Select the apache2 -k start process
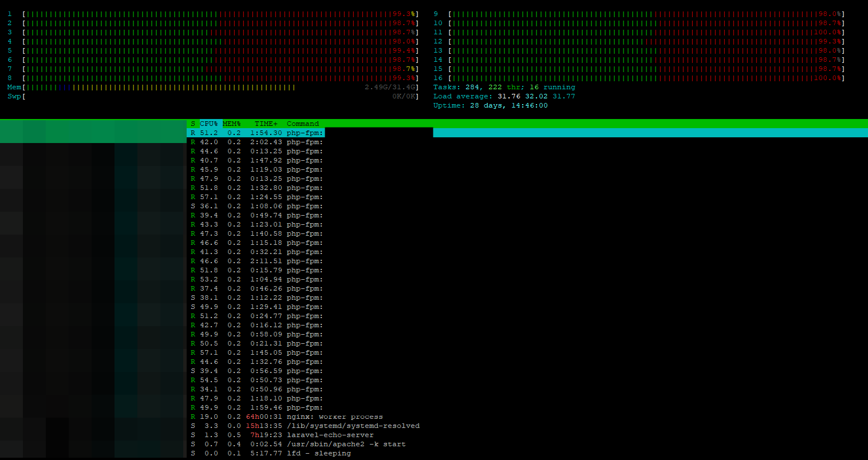Image resolution: width=868 pixels, height=460 pixels. tap(346, 445)
